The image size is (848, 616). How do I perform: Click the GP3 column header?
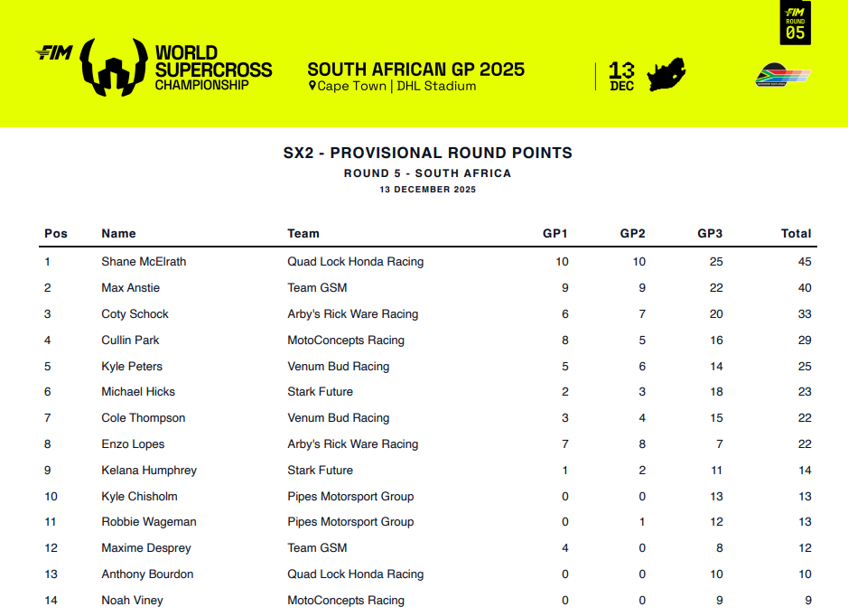point(710,234)
